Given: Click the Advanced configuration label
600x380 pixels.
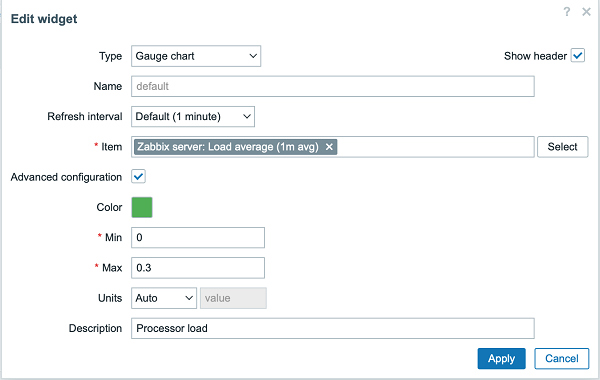Looking at the screenshot, I should pyautogui.click(x=66, y=177).
